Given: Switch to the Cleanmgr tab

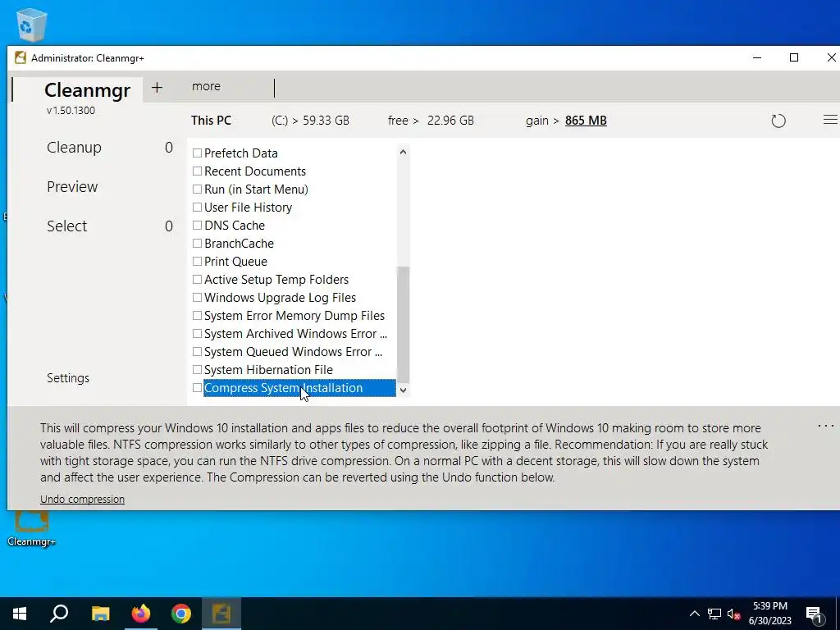Looking at the screenshot, I should (x=87, y=90).
